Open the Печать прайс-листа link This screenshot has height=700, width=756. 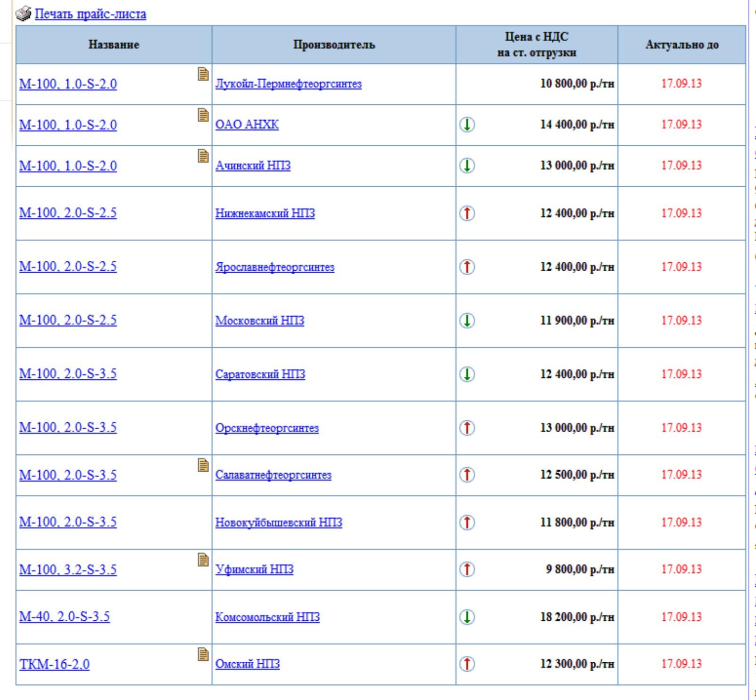[91, 15]
